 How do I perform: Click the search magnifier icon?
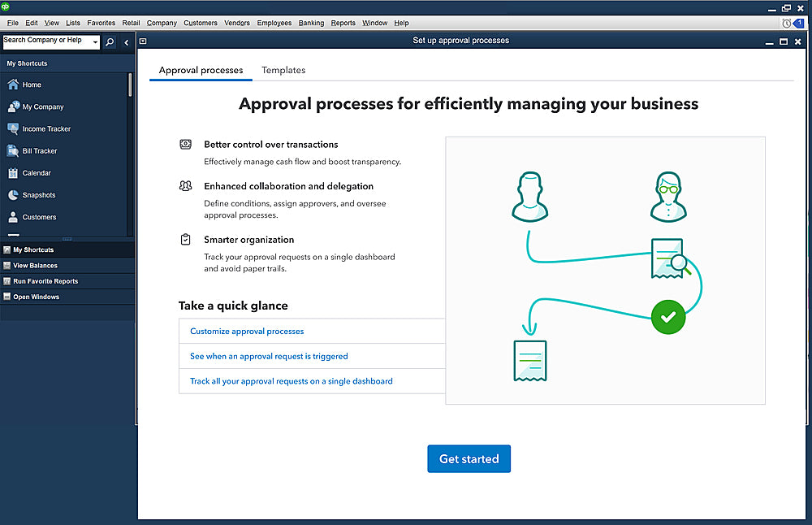pyautogui.click(x=110, y=42)
